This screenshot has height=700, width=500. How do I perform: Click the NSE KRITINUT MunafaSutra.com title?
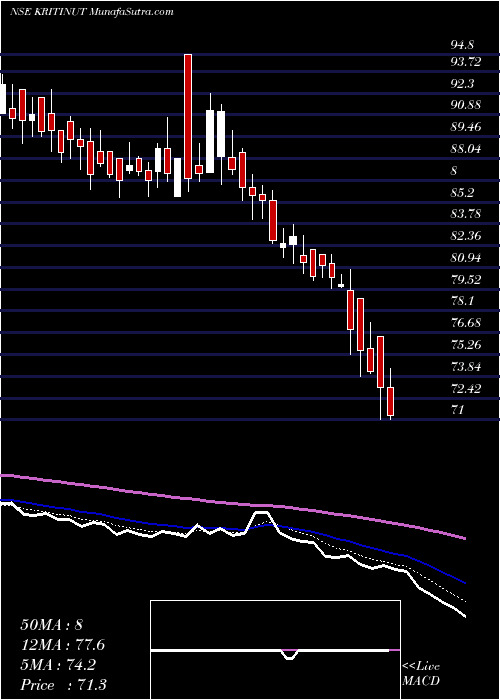(92, 12)
